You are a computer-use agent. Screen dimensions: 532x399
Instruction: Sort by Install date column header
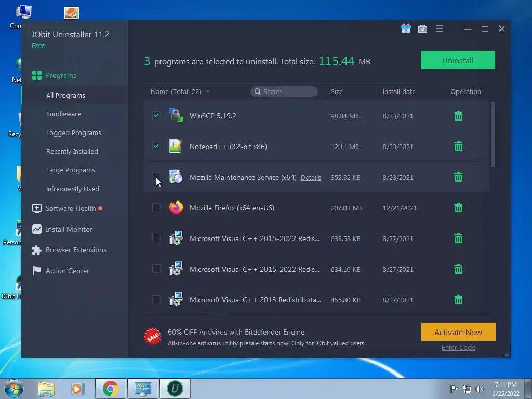(x=398, y=91)
